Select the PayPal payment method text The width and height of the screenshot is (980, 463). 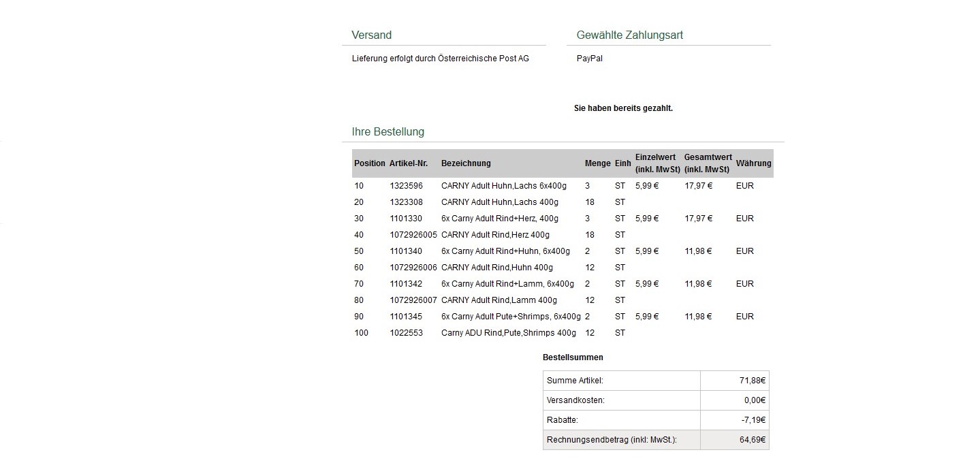[589, 59]
